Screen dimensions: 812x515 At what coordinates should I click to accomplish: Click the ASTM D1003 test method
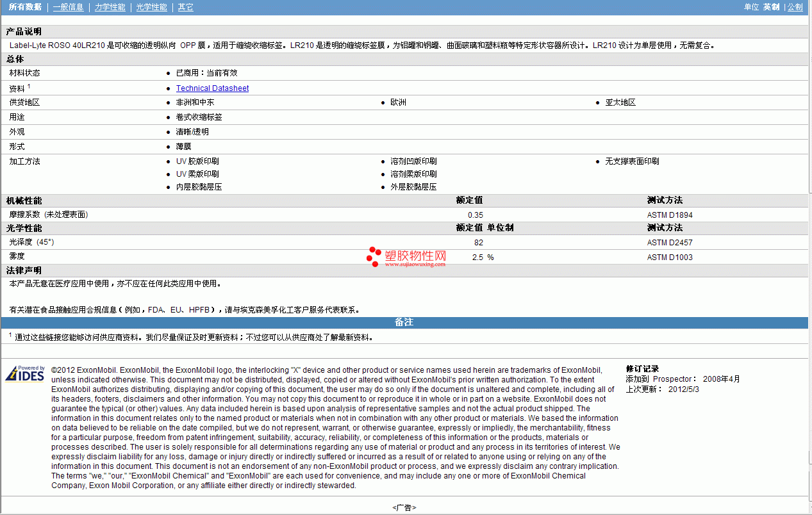point(670,257)
